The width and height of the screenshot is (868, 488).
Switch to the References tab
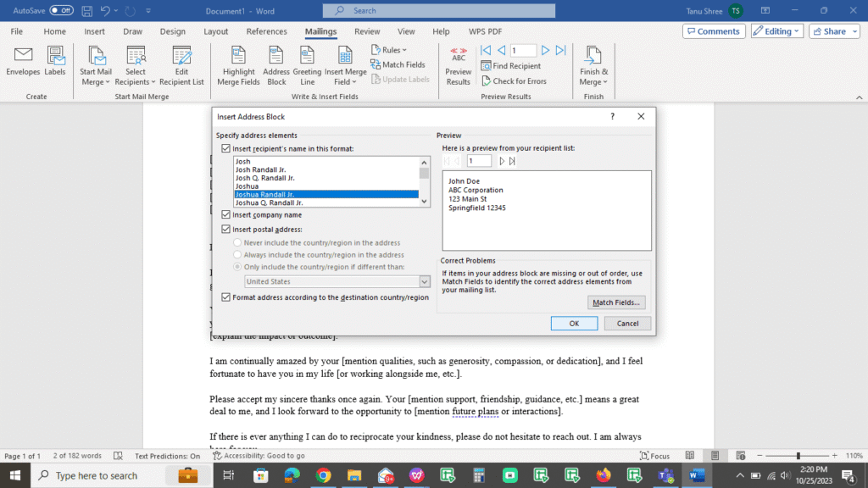click(x=266, y=31)
